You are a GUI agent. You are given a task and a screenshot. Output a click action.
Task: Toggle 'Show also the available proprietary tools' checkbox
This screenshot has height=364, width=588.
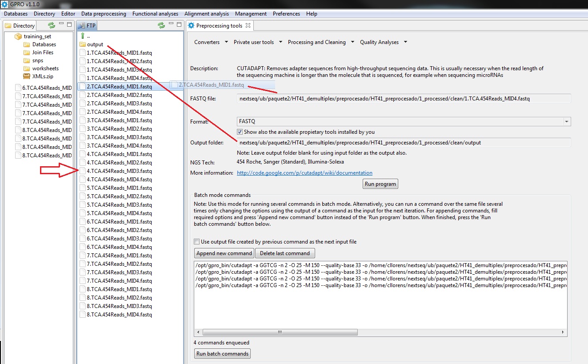(x=240, y=132)
